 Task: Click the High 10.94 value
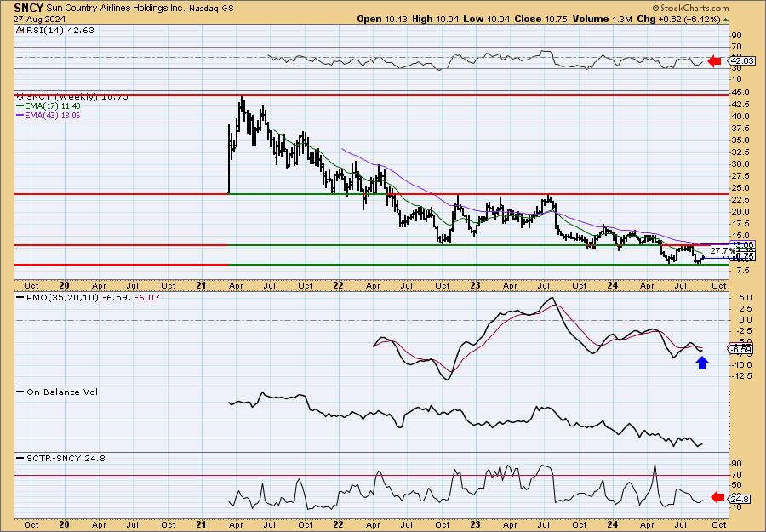pyautogui.click(x=435, y=19)
